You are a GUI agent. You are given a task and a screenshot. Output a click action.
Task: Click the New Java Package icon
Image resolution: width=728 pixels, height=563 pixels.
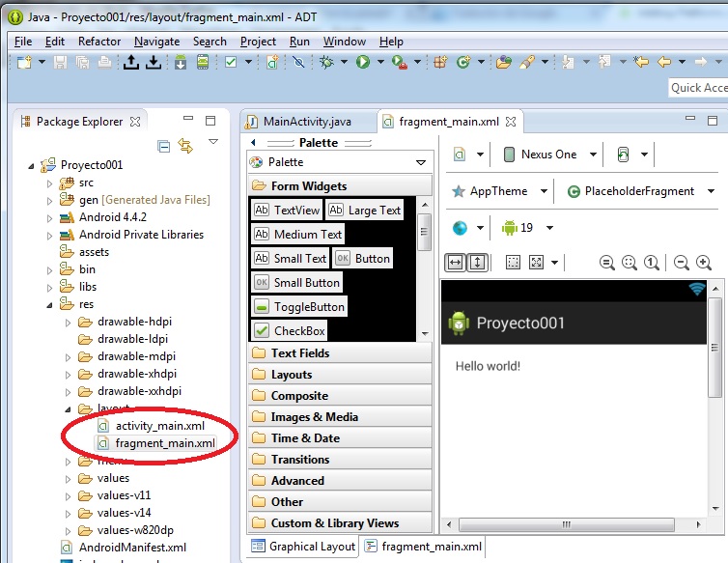tap(440, 62)
